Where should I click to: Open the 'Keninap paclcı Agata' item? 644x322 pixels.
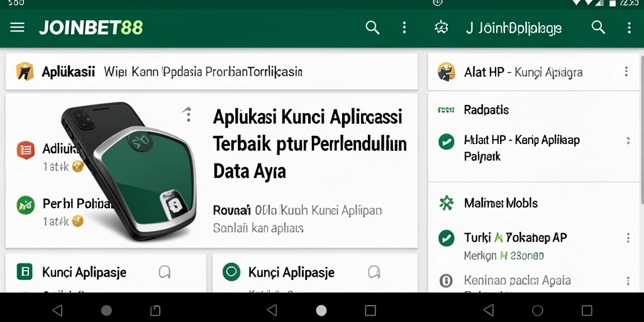point(517,280)
